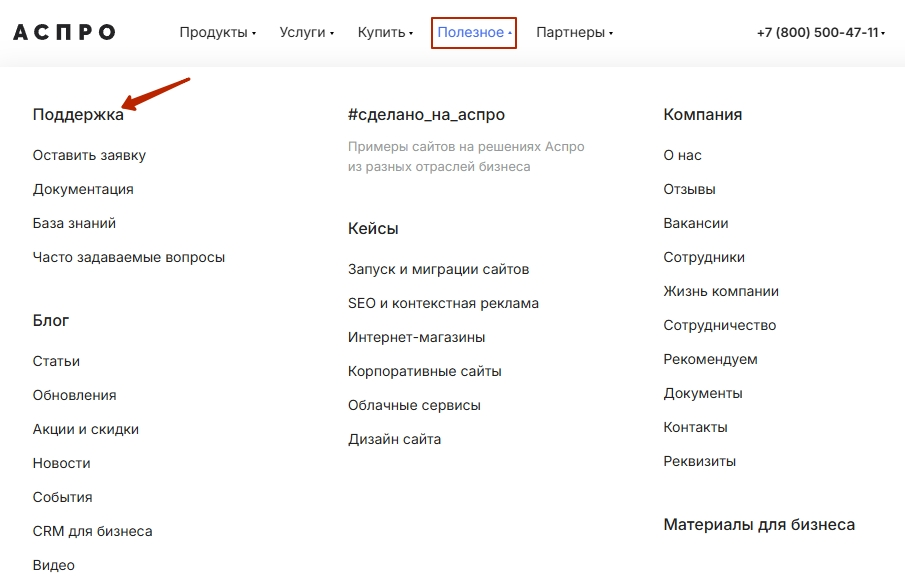Image resolution: width=905 pixels, height=582 pixels.
Task: Expand the Купить menu
Action: pos(385,32)
